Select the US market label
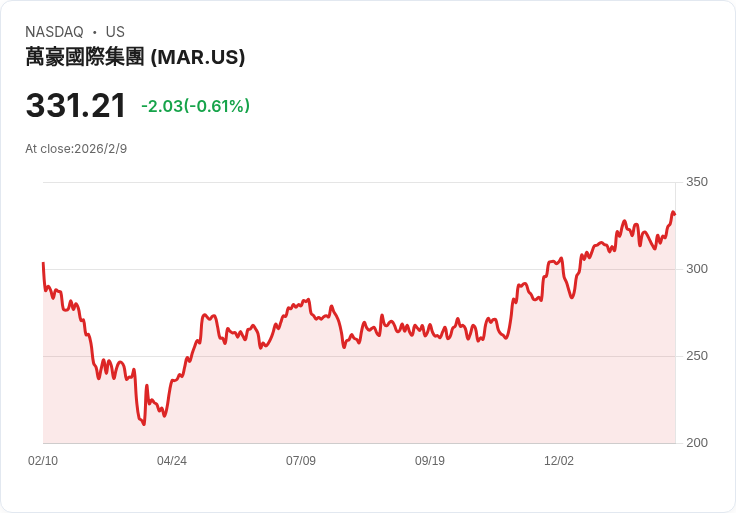Image resolution: width=736 pixels, height=513 pixels. 115,32
